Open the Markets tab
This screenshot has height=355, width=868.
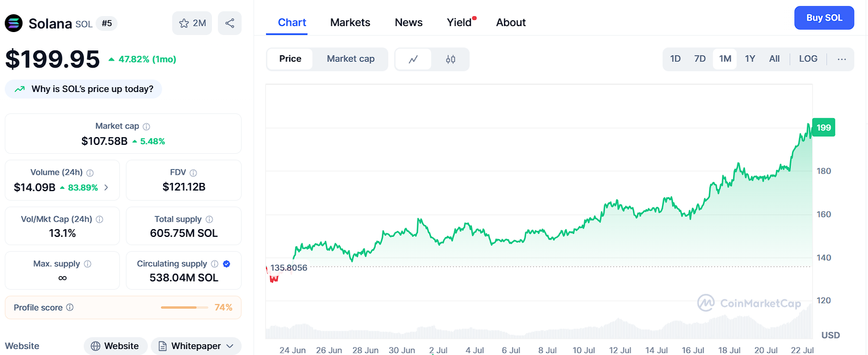tap(350, 23)
